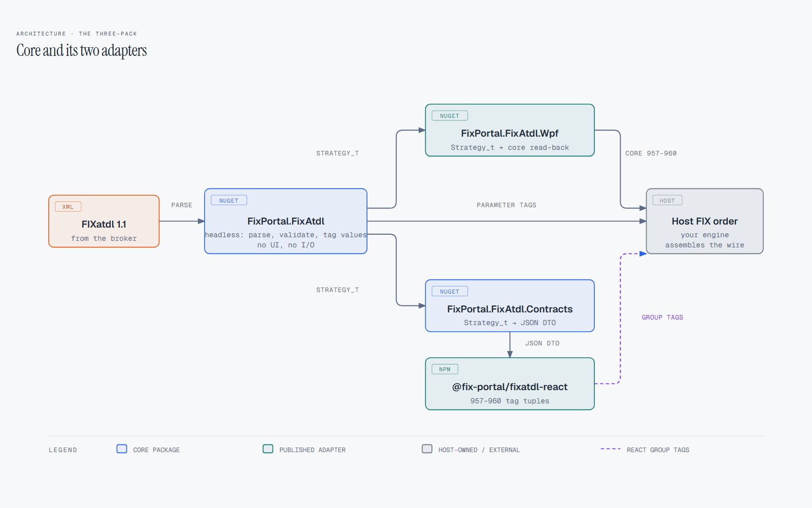Image resolution: width=812 pixels, height=508 pixels.
Task: Click the STRATEGY_T label below the core node
Action: [337, 290]
